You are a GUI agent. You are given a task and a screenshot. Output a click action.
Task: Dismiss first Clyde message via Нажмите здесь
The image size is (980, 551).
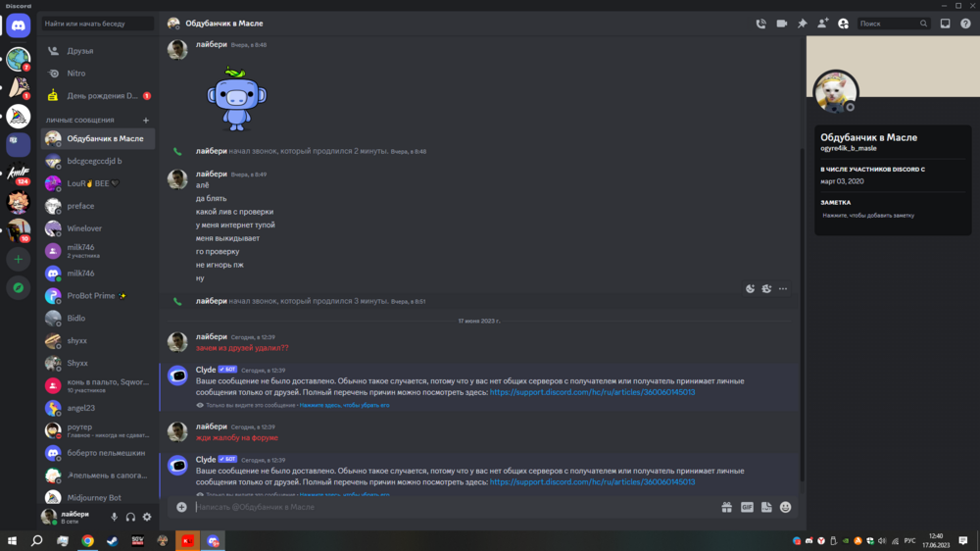pyautogui.click(x=344, y=405)
